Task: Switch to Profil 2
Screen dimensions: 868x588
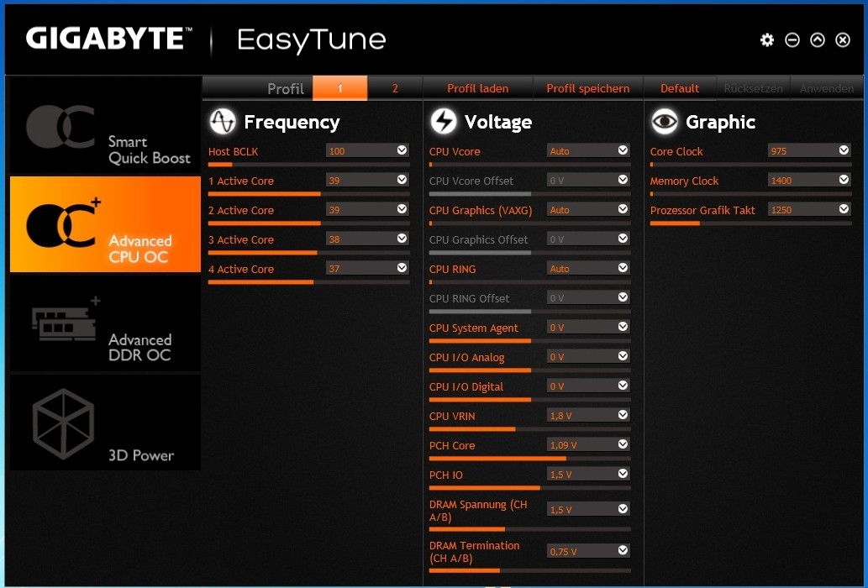Action: point(395,88)
